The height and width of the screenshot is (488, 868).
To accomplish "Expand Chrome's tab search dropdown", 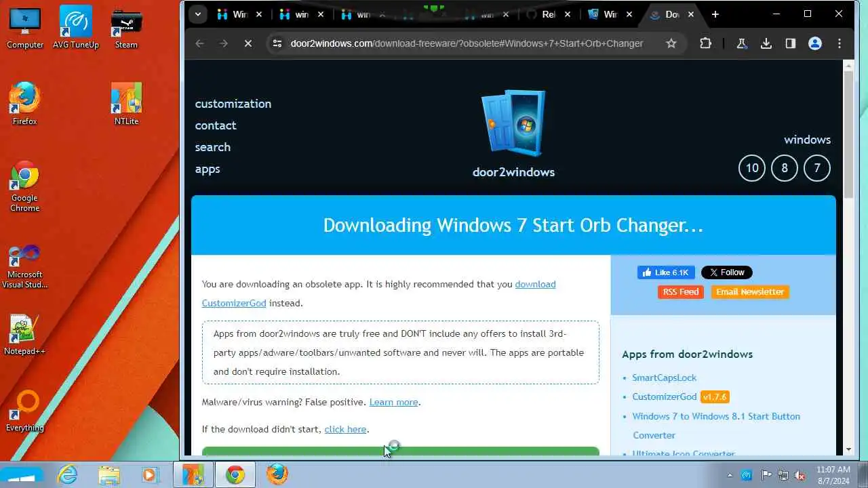I will pyautogui.click(x=197, y=14).
